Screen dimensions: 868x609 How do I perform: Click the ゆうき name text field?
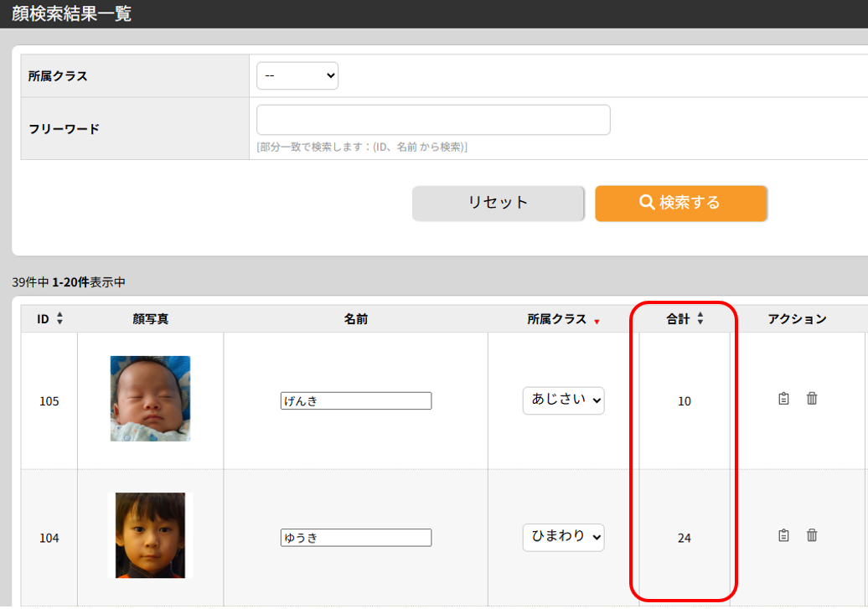click(x=356, y=538)
